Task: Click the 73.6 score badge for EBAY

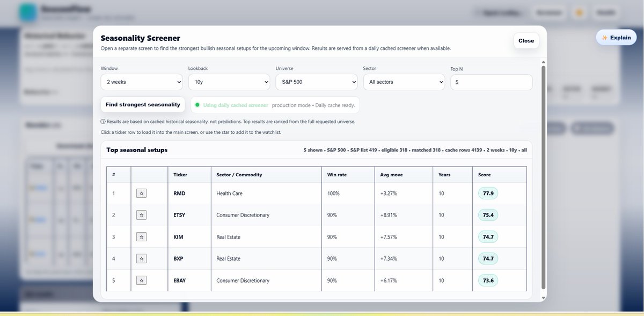Action: coord(488,281)
